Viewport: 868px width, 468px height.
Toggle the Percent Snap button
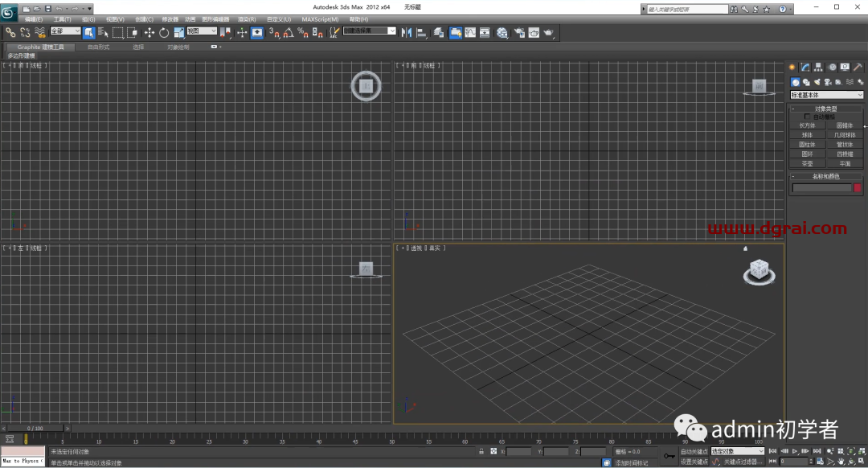tap(303, 33)
